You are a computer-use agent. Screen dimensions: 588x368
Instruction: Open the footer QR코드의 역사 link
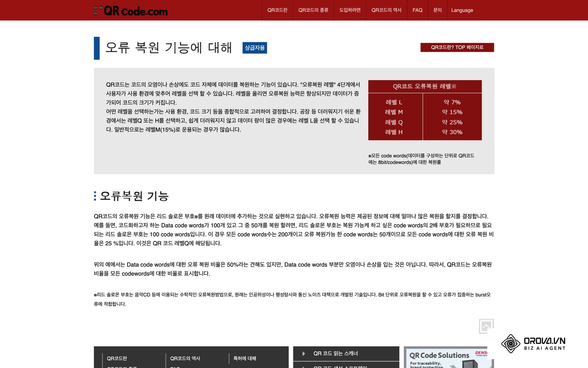(x=185, y=358)
